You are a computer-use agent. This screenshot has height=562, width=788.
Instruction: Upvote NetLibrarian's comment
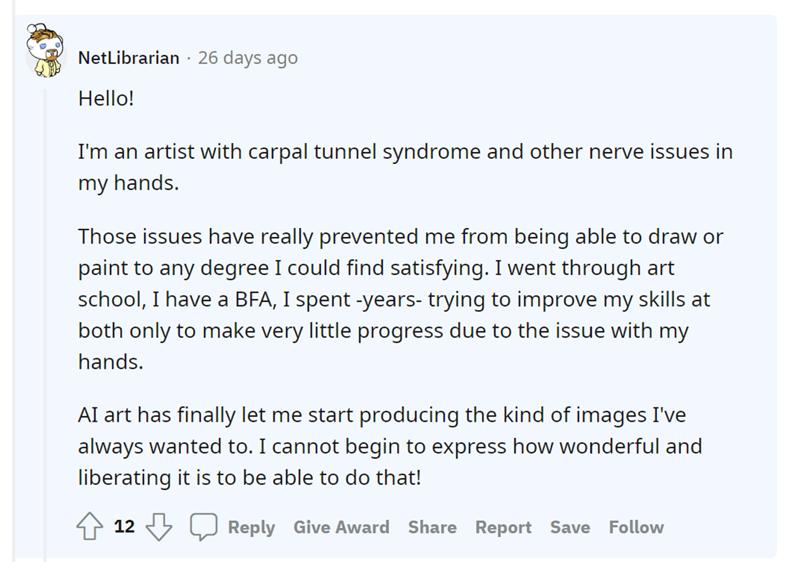(91, 527)
